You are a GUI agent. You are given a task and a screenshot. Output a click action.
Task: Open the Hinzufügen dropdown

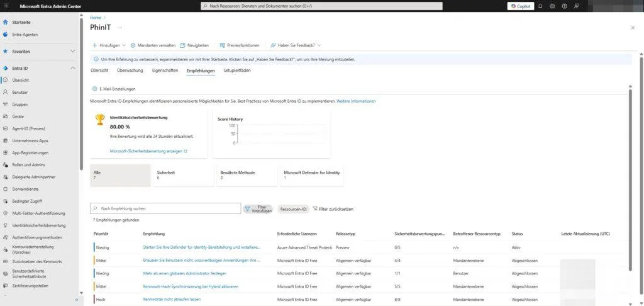coord(109,45)
